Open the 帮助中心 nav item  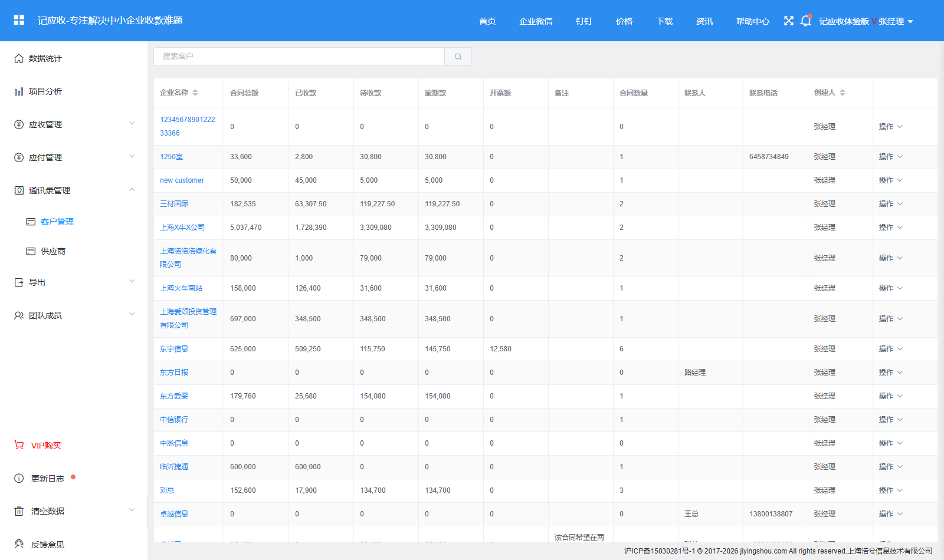tap(753, 21)
